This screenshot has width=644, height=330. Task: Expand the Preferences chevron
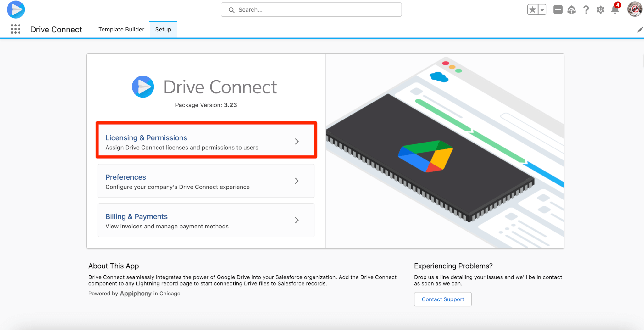pyautogui.click(x=297, y=181)
